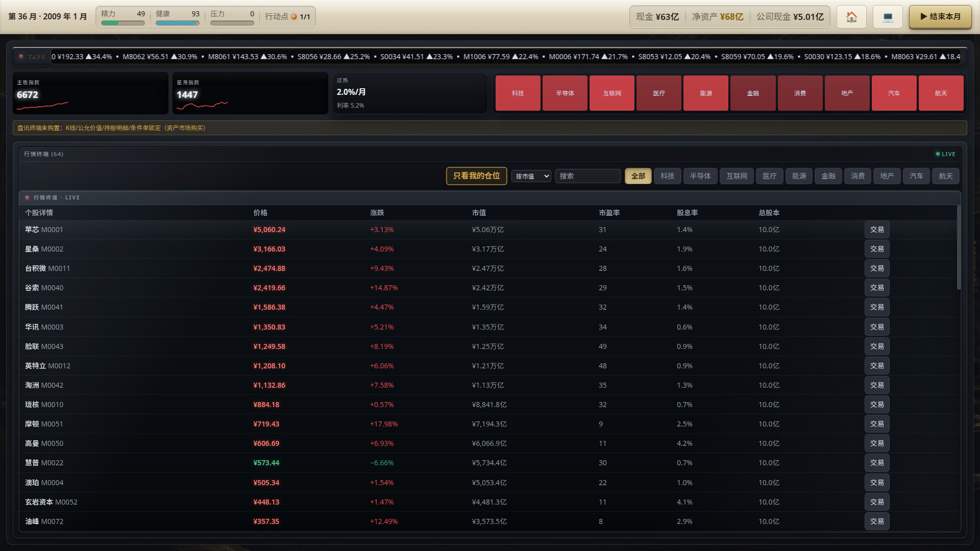Click the 市值 column header
980x551 pixels.
tap(479, 213)
